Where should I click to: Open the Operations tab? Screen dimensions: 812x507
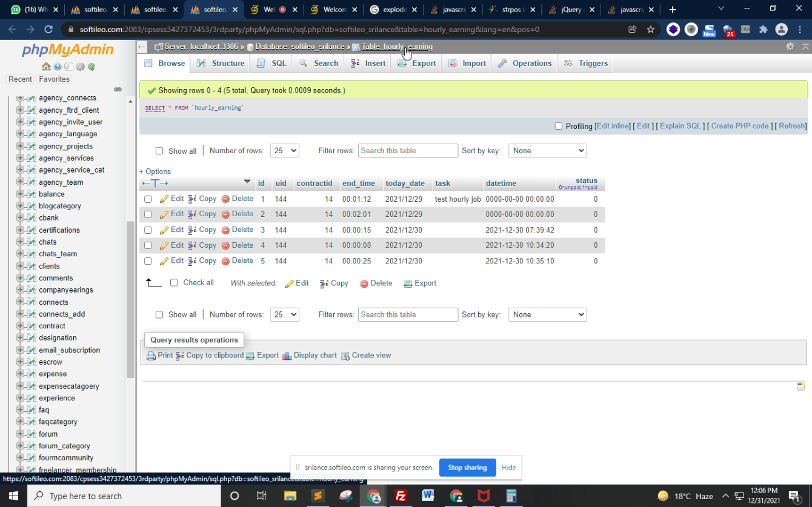point(525,64)
